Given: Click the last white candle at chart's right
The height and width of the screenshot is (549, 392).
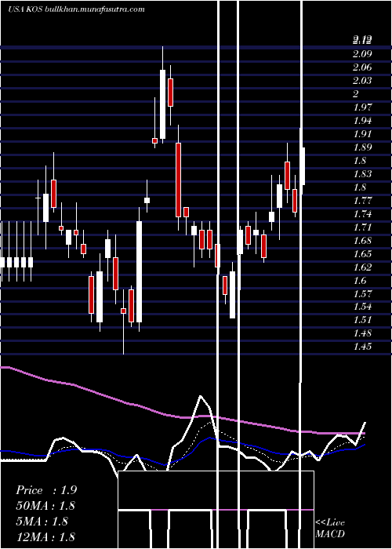Looking at the screenshot, I should click(x=303, y=166).
